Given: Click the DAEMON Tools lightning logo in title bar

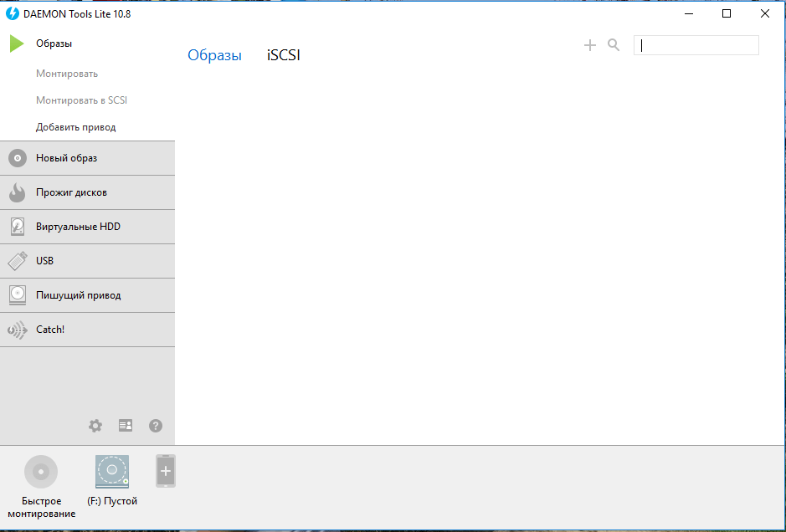Looking at the screenshot, I should [13, 13].
